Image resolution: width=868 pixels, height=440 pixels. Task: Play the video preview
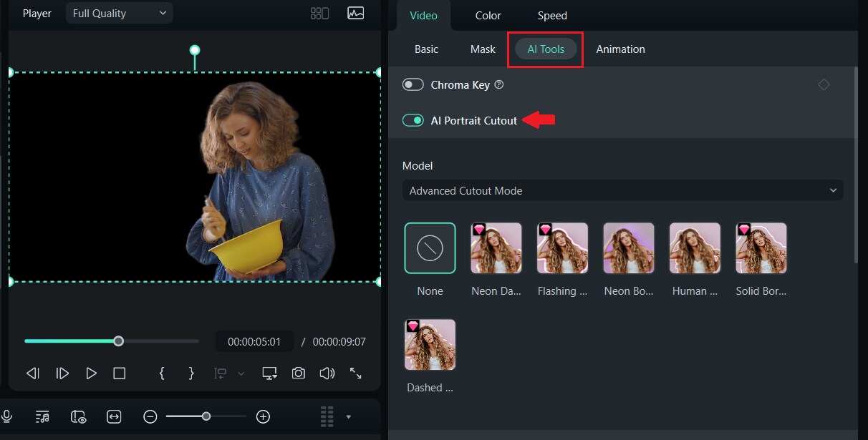click(x=91, y=373)
